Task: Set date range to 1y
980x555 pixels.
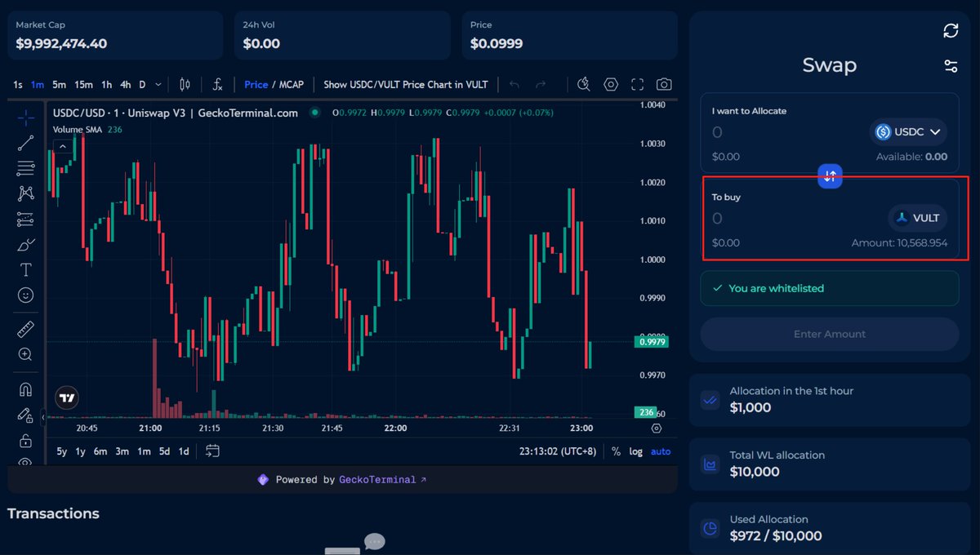Action: 80,451
